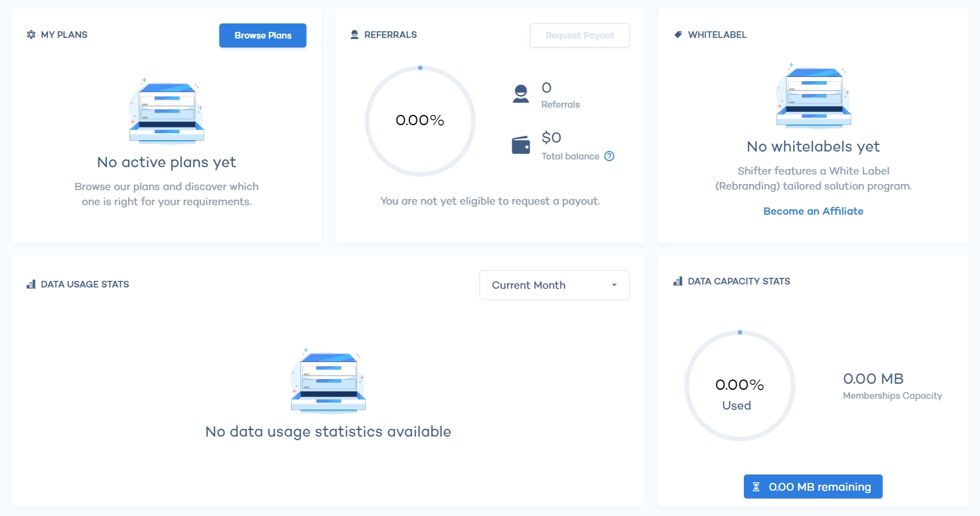Click the WHITELABEL heading text

tap(717, 35)
